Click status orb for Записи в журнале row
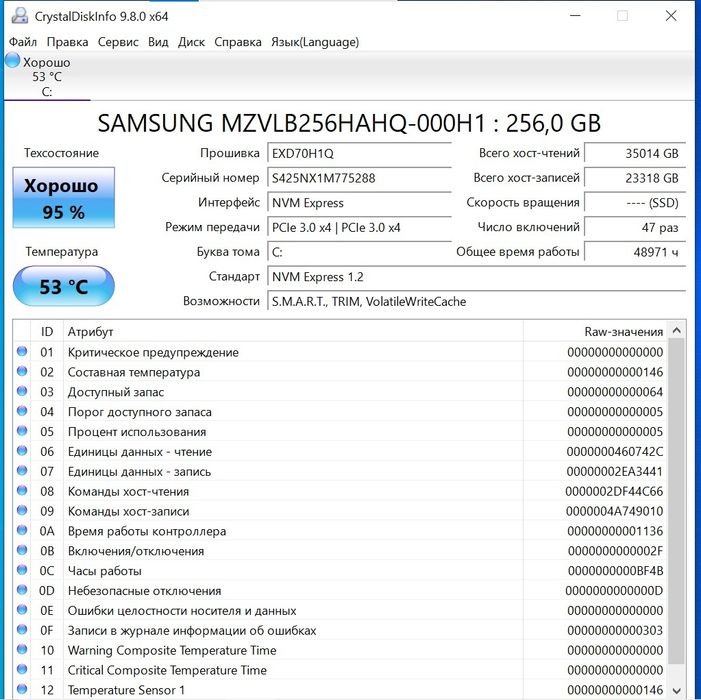The image size is (701, 700). (22, 629)
